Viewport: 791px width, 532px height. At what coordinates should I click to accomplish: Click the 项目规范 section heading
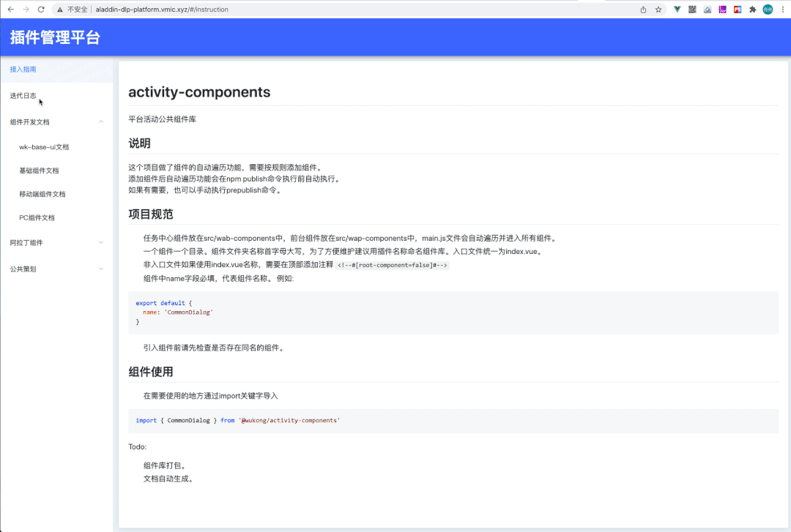coord(150,214)
